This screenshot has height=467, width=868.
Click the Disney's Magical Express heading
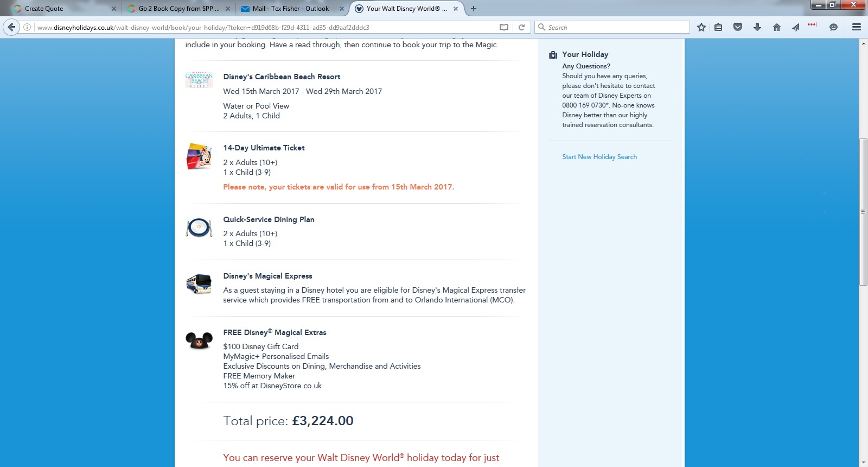click(x=267, y=276)
